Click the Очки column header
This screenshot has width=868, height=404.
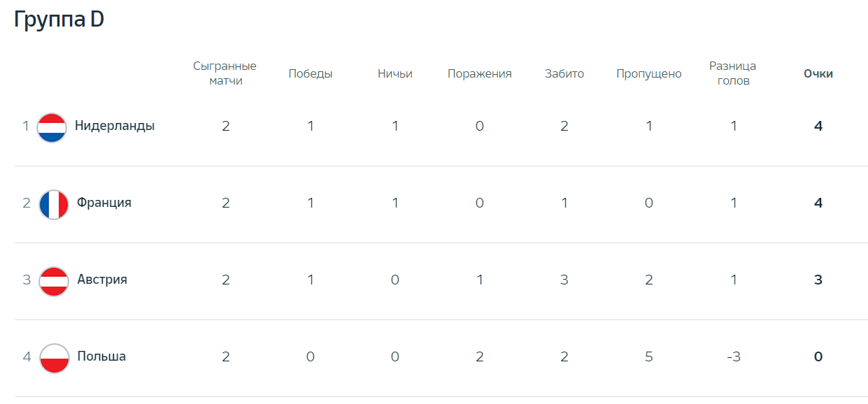pyautogui.click(x=818, y=73)
